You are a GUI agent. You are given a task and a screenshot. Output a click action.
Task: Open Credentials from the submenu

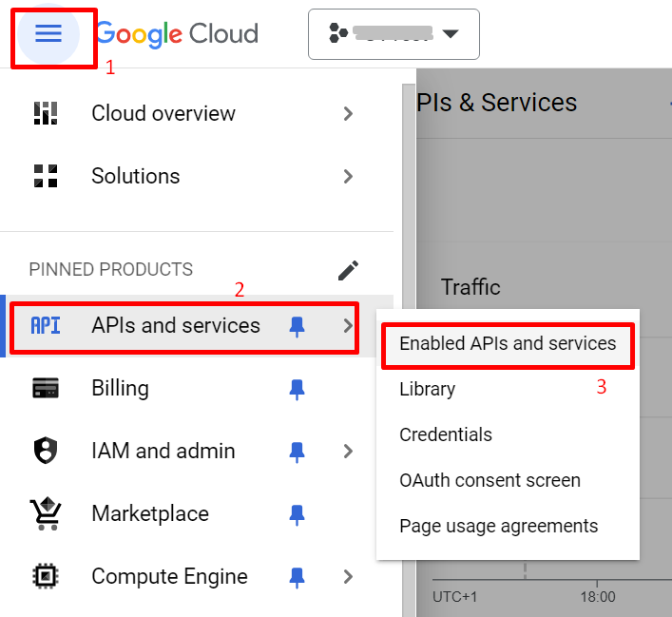446,434
